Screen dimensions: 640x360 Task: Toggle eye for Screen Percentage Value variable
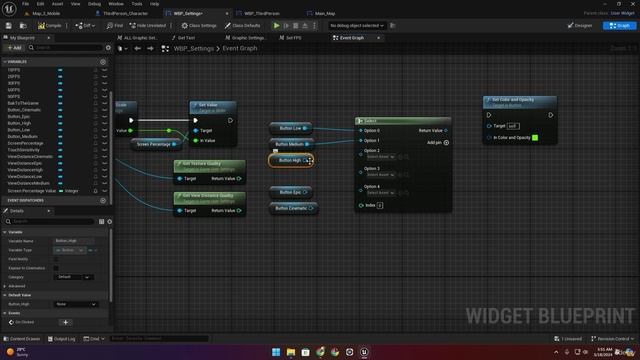point(104,191)
